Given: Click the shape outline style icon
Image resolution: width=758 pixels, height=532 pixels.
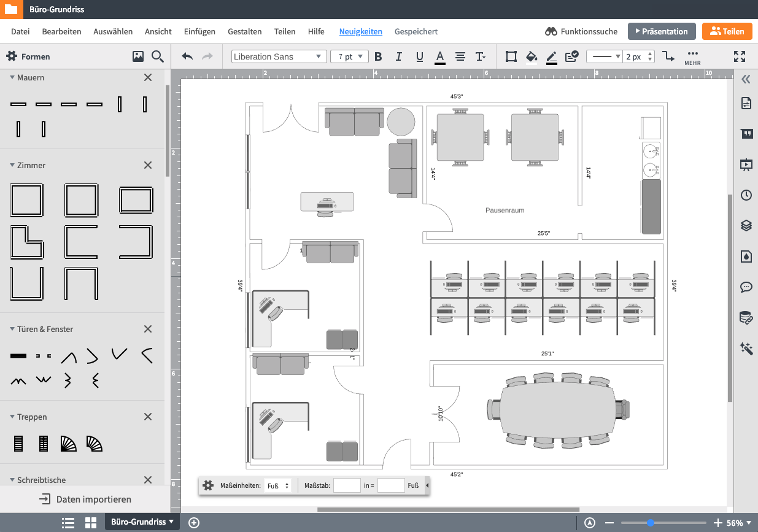Looking at the screenshot, I should tap(511, 56).
